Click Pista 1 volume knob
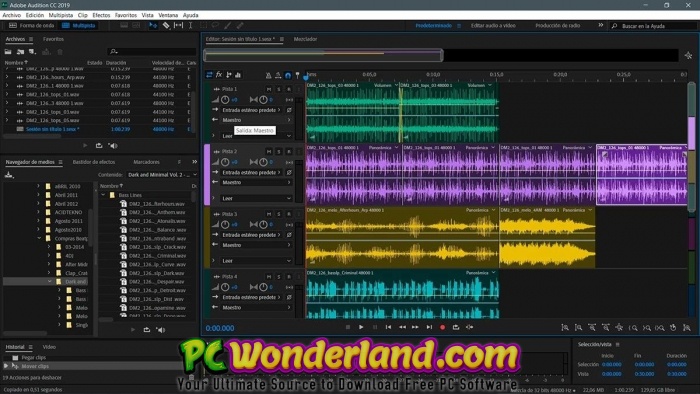Image resolution: width=700 pixels, height=394 pixels. pyautogui.click(x=225, y=100)
